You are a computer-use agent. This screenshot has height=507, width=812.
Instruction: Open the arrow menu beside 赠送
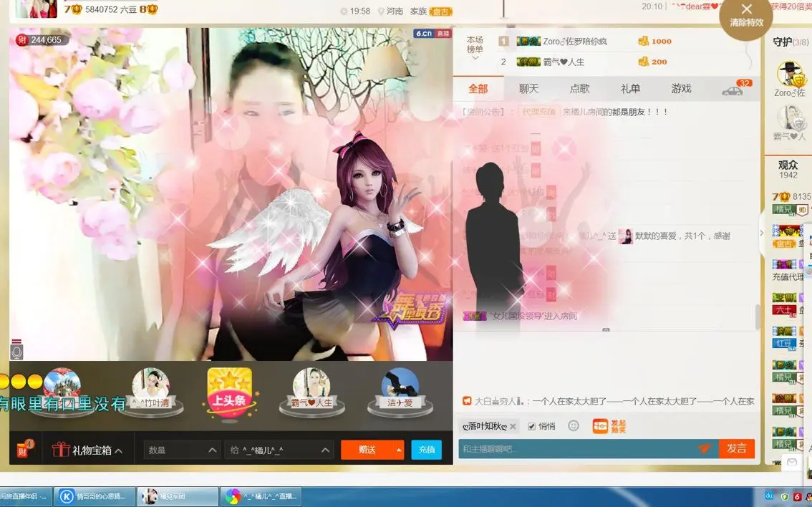(399, 450)
